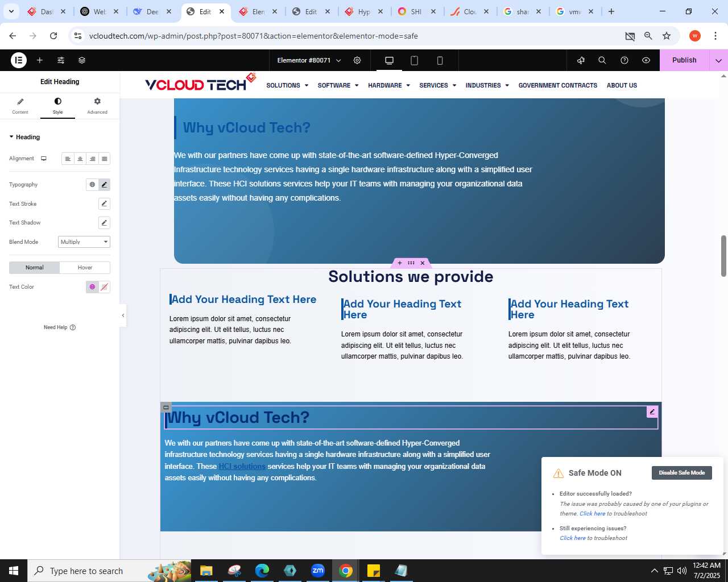Switch to Advanced tab
The width and height of the screenshot is (728, 582).
(97, 106)
